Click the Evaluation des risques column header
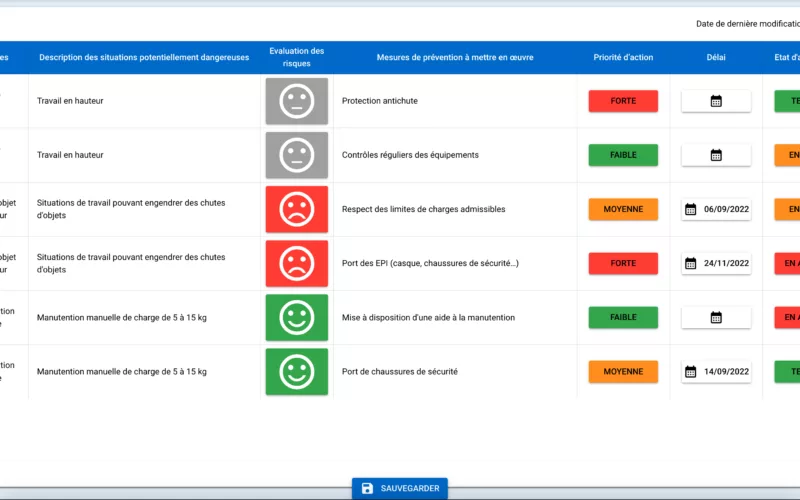800x500 pixels. pyautogui.click(x=296, y=57)
